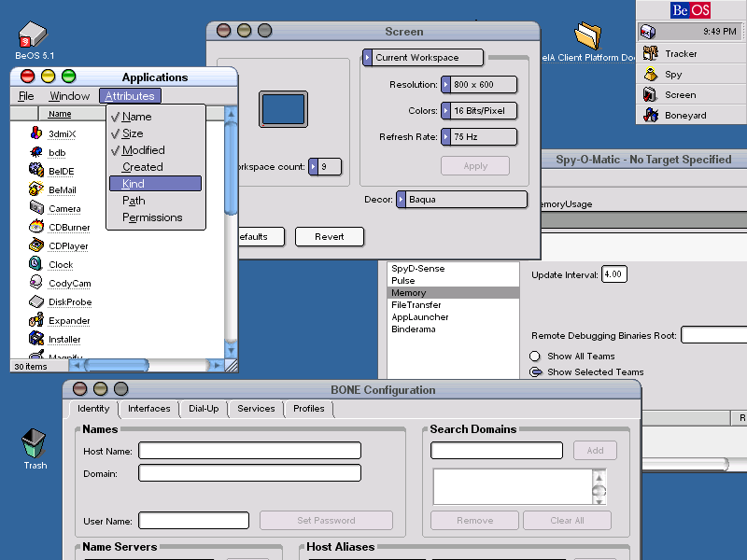Select the Spy entry icon in the Deskbar

(x=650, y=75)
